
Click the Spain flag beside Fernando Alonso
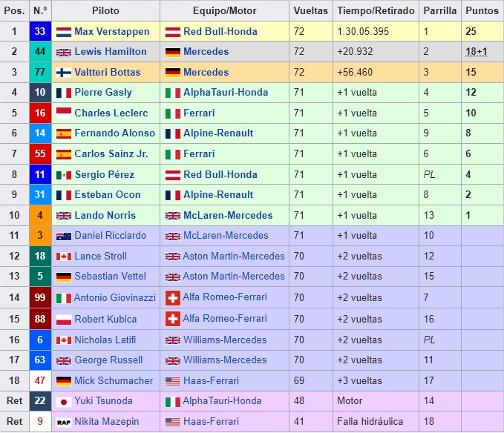[64, 134]
